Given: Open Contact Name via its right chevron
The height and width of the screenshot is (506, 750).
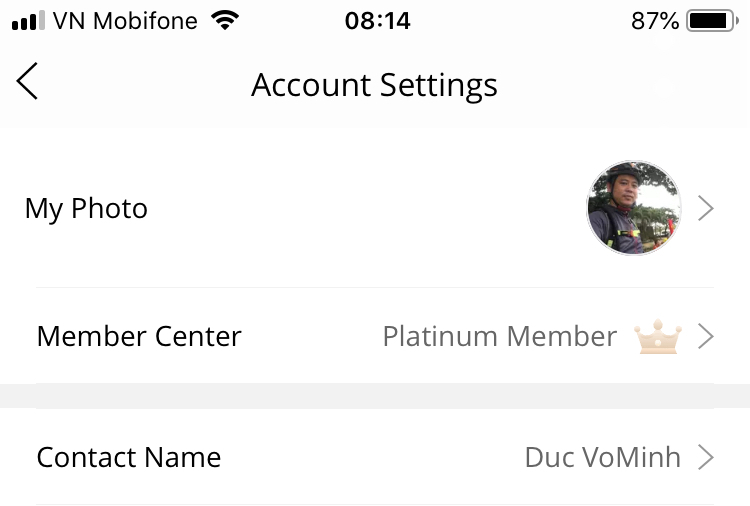Looking at the screenshot, I should 706,457.
